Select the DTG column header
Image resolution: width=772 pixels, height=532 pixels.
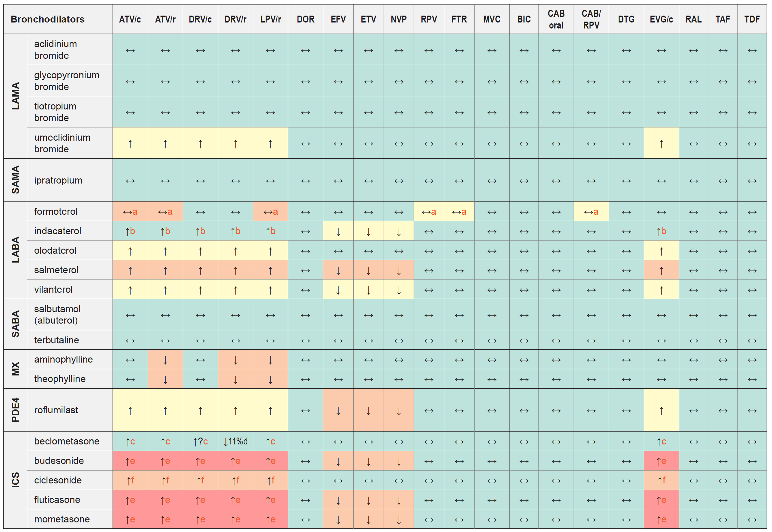[626, 19]
